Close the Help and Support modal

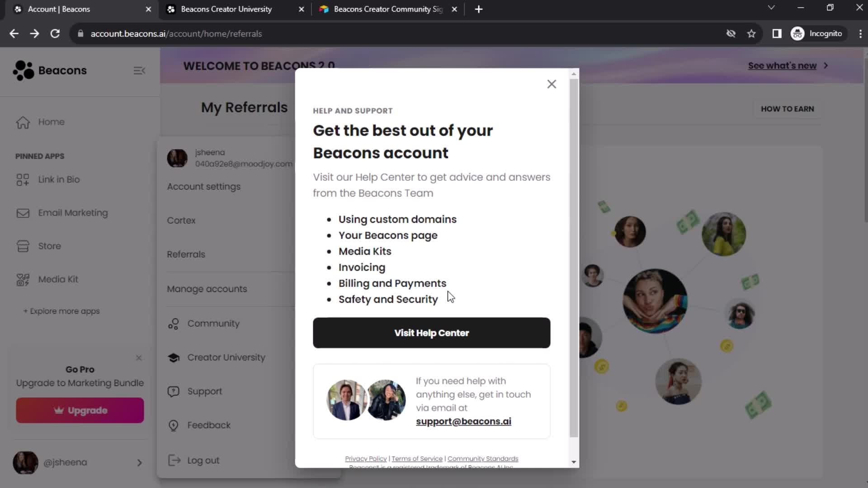(x=552, y=84)
